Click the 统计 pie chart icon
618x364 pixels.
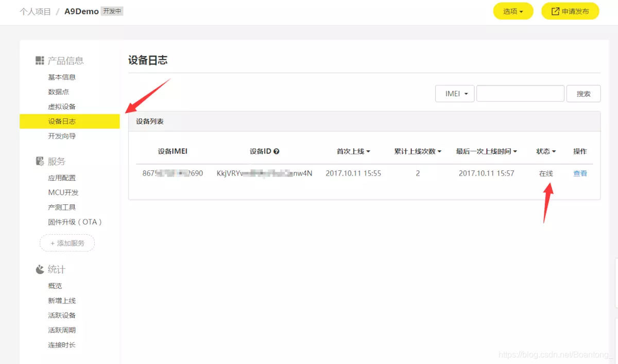click(x=40, y=269)
